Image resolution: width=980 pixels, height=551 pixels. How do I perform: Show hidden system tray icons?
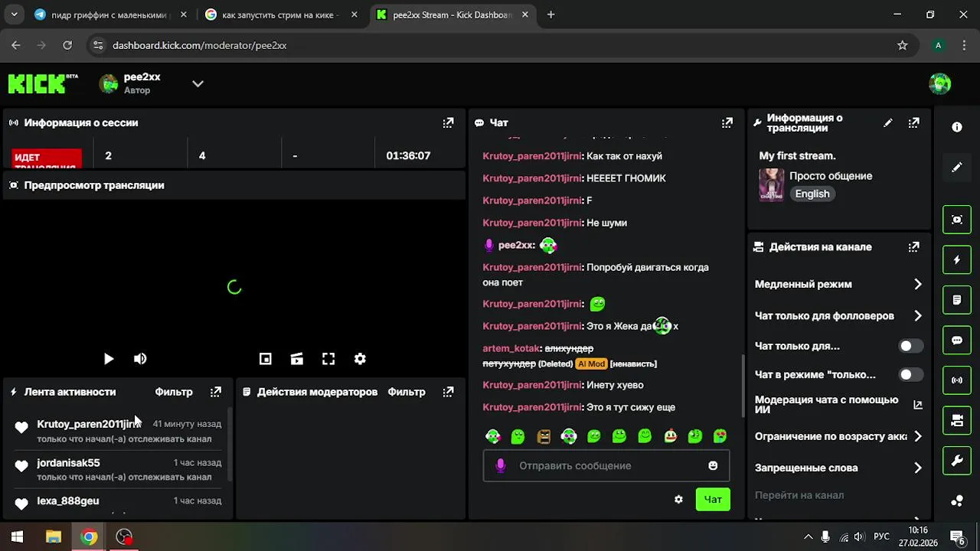click(x=808, y=537)
